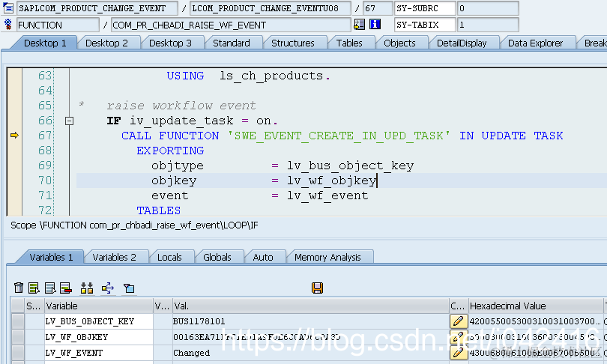Open the Data Explorer tab
This screenshot has width=607, height=364.
535,43
